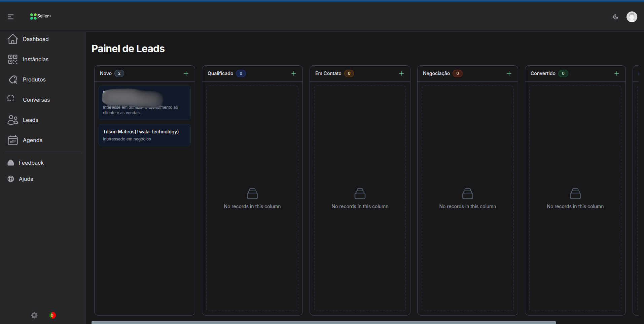This screenshot has width=644, height=324.
Task: Click 'No records in this column' under Convertido
Action: tap(575, 206)
